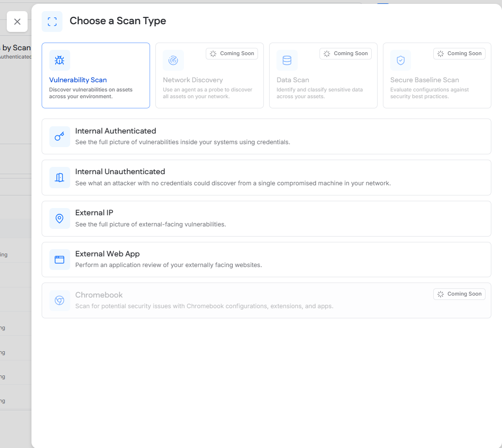Close the scan type panel with the X

(17, 22)
